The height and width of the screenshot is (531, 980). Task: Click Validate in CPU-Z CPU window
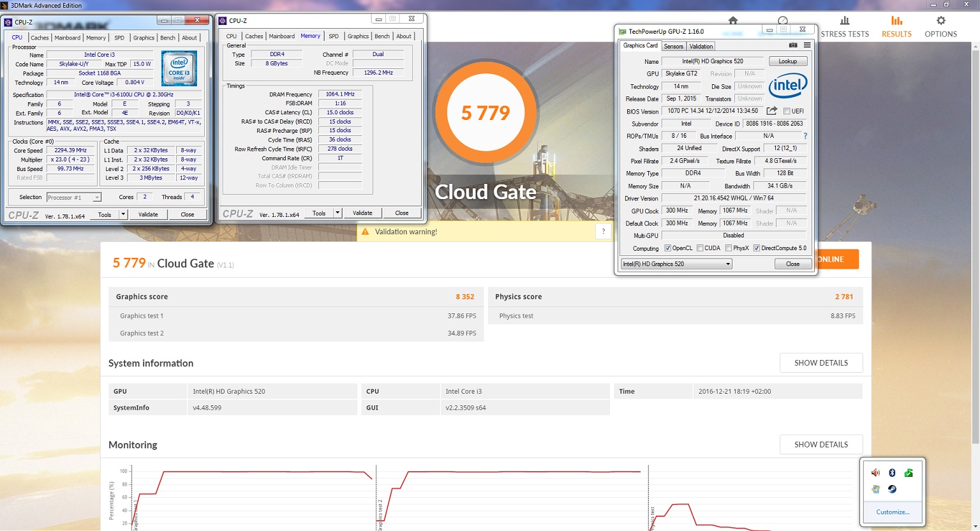coord(148,214)
